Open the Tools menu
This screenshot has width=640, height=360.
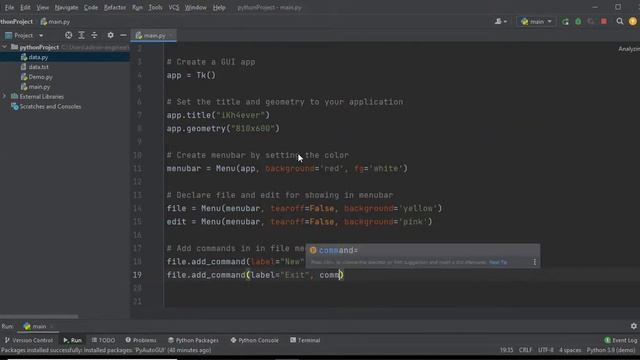[x=155, y=7]
